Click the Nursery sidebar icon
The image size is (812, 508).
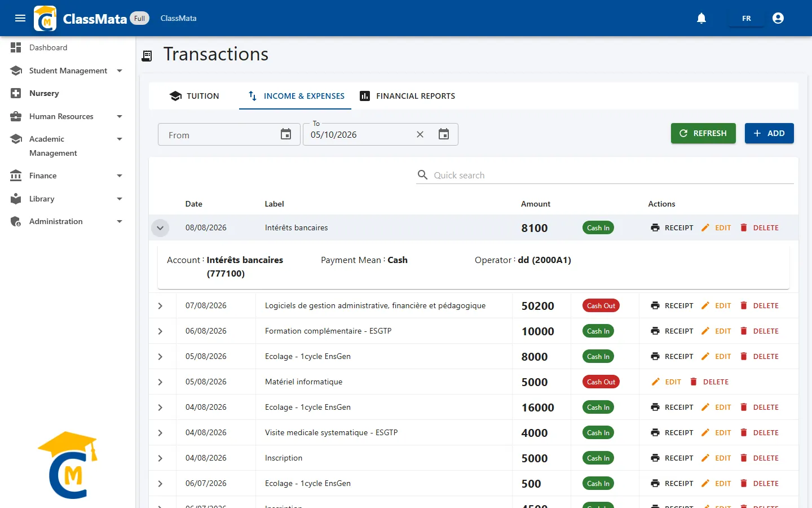[x=16, y=93]
